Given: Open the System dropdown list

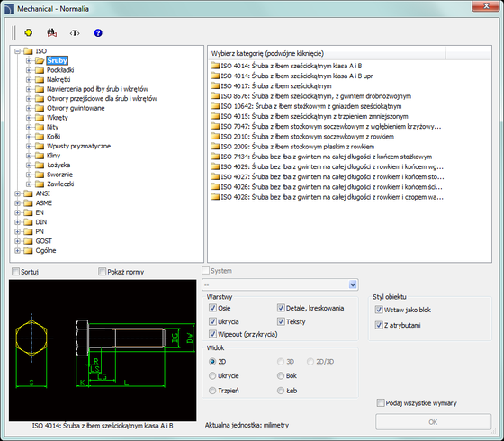Looking at the screenshot, I should click(x=353, y=284).
